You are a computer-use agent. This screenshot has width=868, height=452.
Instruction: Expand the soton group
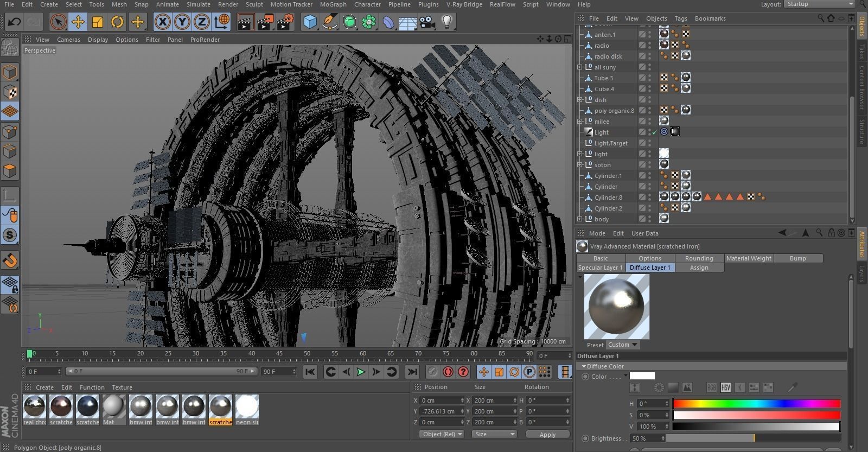(x=579, y=165)
